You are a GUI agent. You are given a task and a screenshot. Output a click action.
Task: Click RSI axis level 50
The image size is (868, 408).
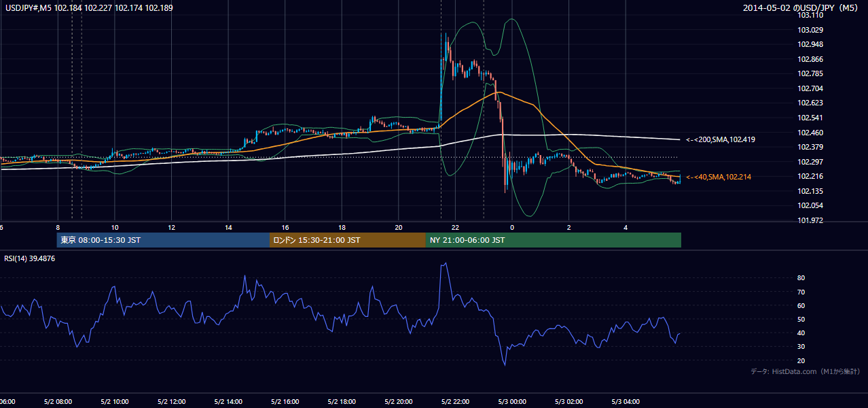coord(801,319)
